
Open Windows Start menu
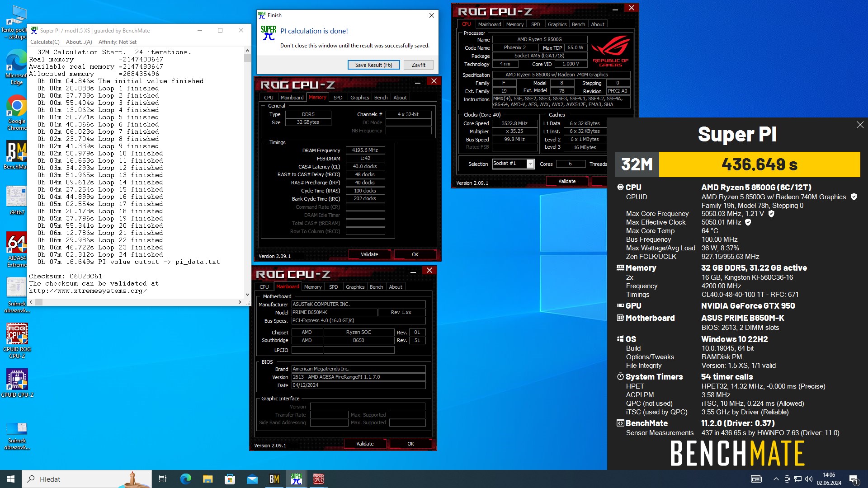pyautogui.click(x=11, y=479)
